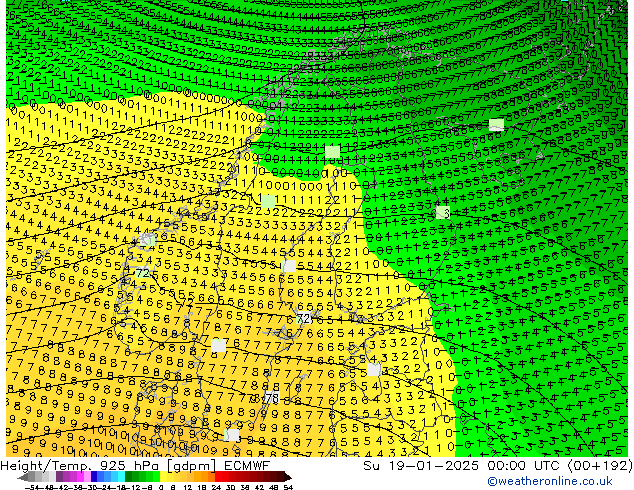Click the '54' value at the legend's right end

(287, 488)
